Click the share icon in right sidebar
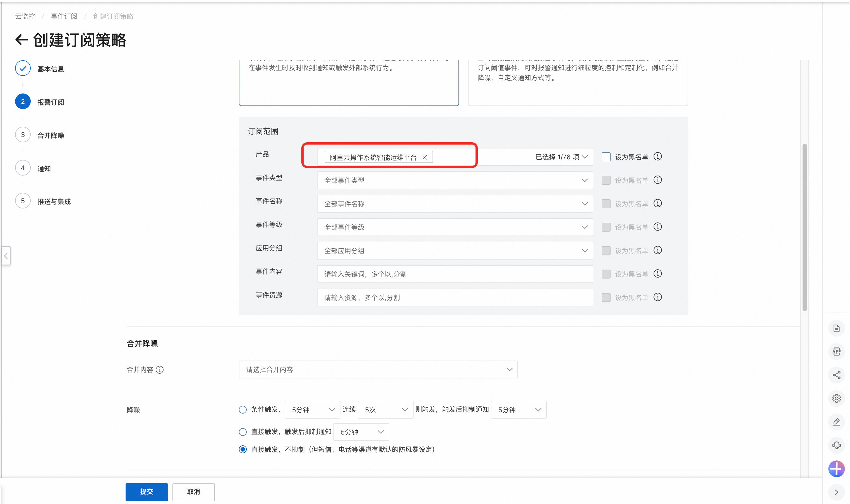Image resolution: width=850 pixels, height=504 pixels. coord(836,375)
